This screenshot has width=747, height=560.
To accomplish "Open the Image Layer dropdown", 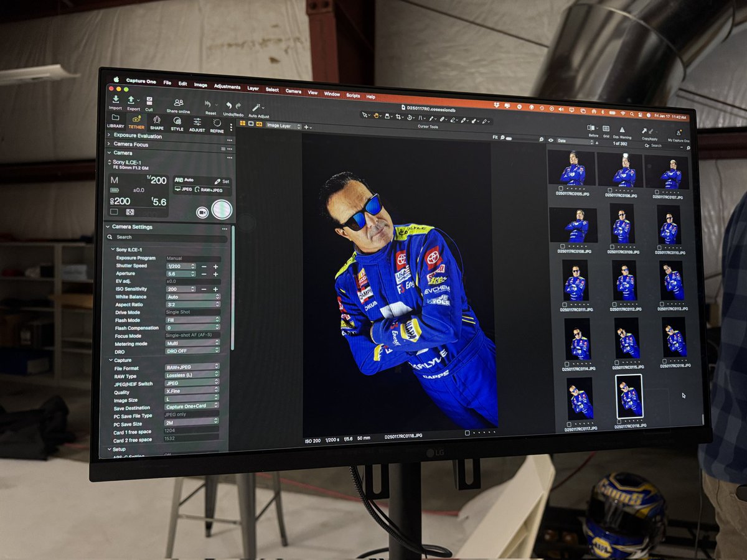I will coord(284,126).
